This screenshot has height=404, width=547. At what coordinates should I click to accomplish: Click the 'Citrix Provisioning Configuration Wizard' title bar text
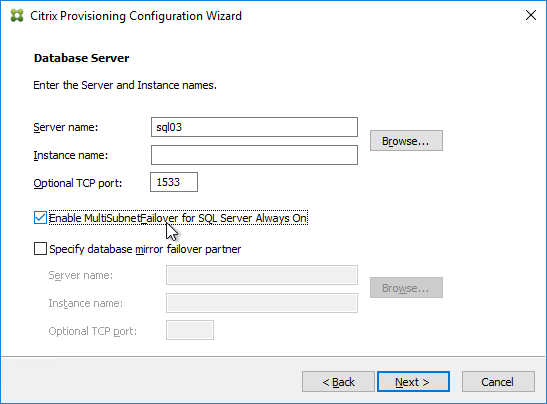pyautogui.click(x=136, y=16)
